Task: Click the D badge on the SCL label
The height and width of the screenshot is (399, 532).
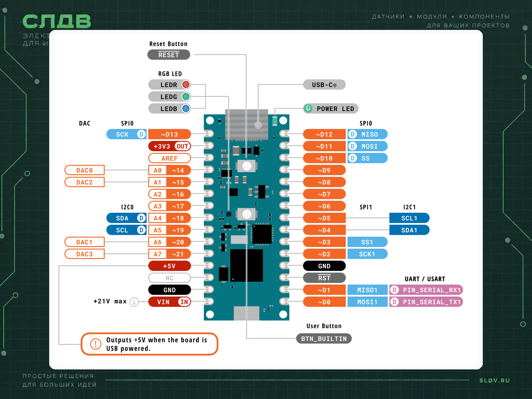Action: [x=141, y=230]
